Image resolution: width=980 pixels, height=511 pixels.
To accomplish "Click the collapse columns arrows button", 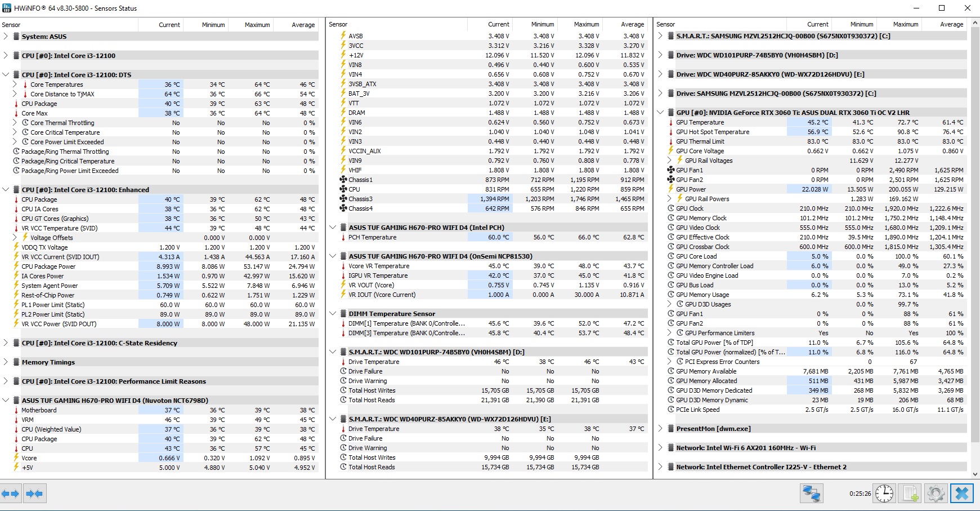I will point(34,494).
